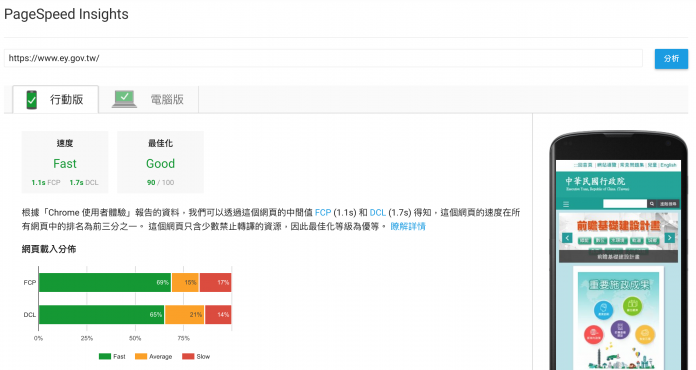Viewport: 696px width, 370px height.
Task: Click the green Fast legend swatch
Action: click(105, 356)
